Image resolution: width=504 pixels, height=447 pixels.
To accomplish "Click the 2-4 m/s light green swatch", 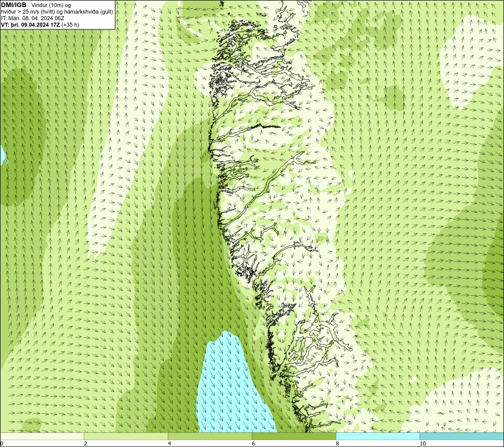I will click(x=126, y=436).
